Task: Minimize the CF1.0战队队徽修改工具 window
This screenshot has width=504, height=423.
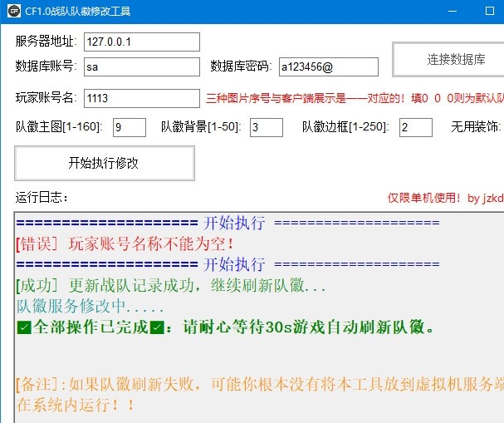Action: (453, 12)
